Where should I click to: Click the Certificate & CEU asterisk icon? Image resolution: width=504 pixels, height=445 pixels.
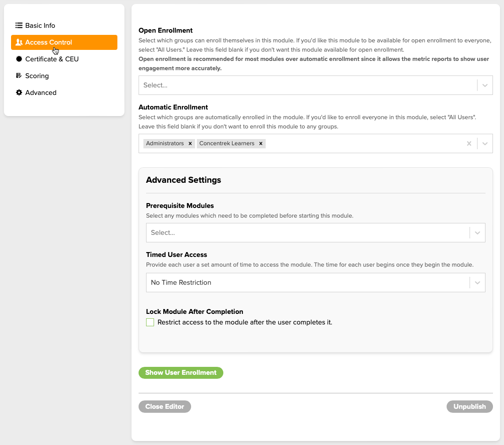pyautogui.click(x=18, y=59)
